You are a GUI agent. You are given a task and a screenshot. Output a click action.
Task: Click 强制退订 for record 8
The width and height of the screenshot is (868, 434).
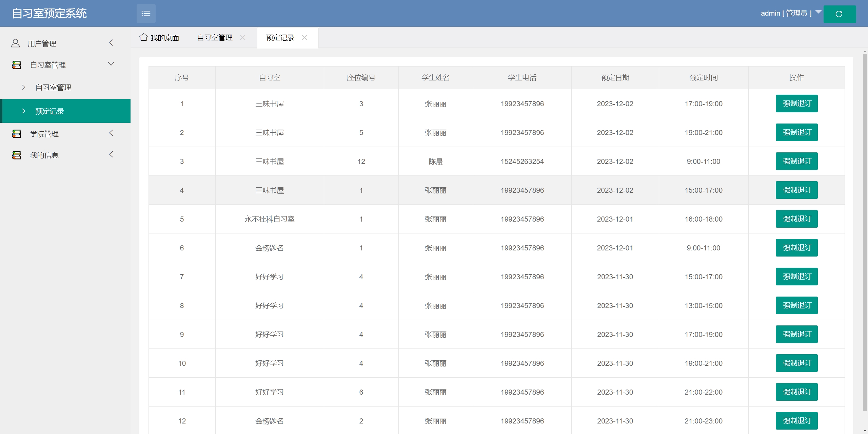(796, 305)
